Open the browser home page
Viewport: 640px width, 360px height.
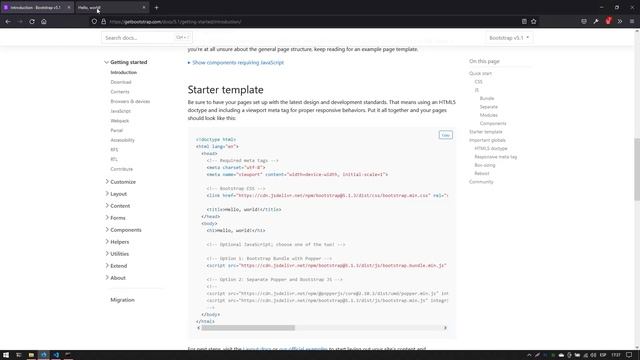point(44,22)
